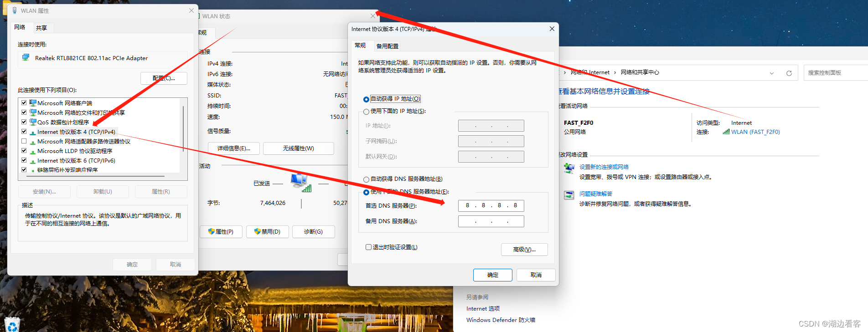The width and height of the screenshot is (868, 332).
Task: Select Internet Protocol Version 6 (TCP/IPv6) item
Action: (x=76, y=161)
